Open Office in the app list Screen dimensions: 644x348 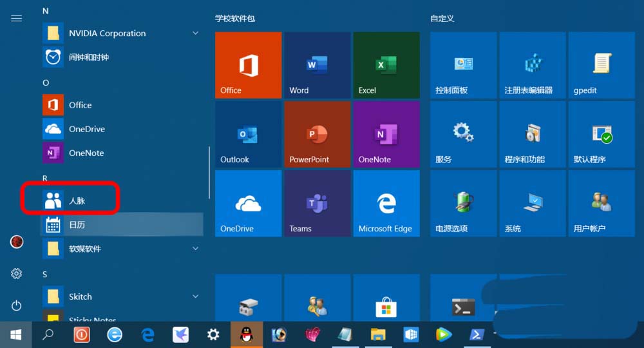(x=122, y=105)
